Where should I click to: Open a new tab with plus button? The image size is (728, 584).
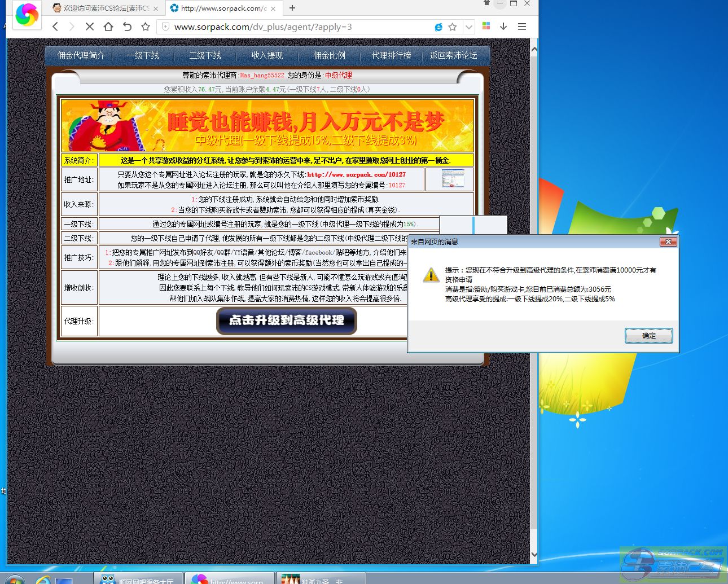[292, 8]
